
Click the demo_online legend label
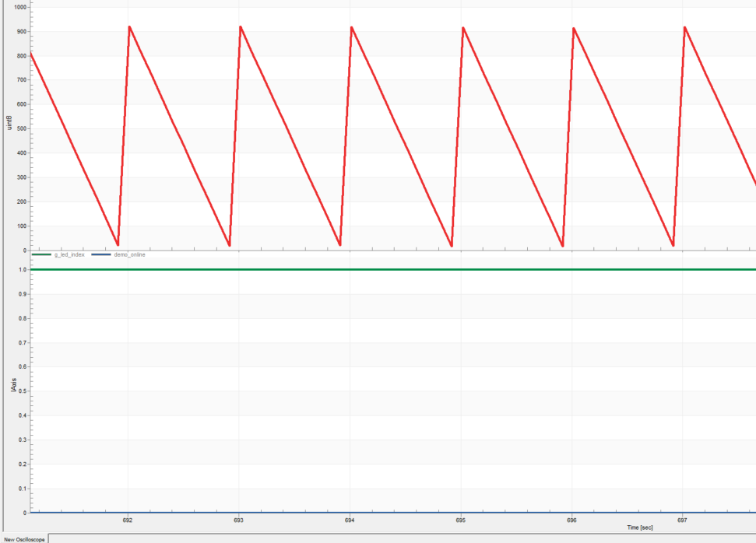129,254
